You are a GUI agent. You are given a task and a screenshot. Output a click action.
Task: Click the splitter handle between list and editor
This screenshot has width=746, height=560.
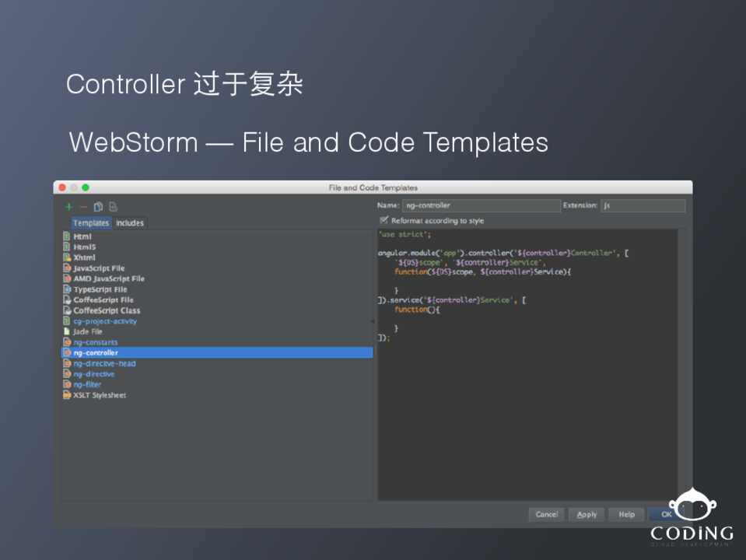pyautogui.click(x=374, y=321)
